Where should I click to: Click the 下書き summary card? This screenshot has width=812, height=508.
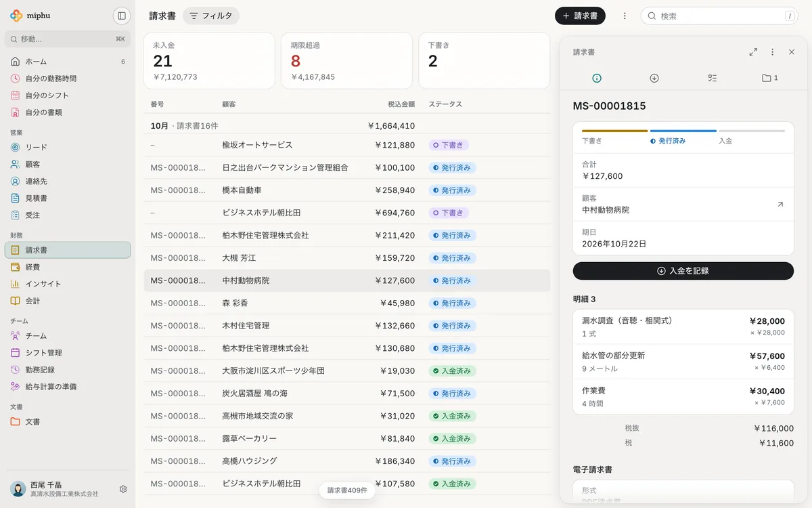coord(484,60)
